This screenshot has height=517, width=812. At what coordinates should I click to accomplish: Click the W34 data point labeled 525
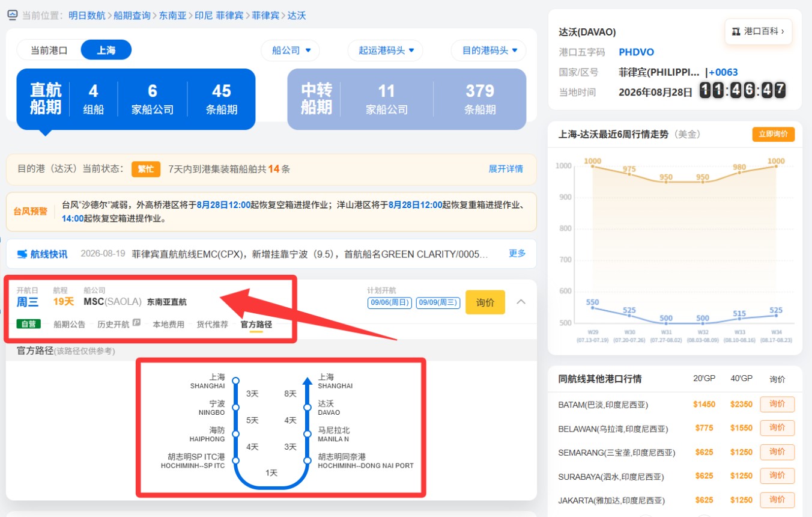click(777, 315)
